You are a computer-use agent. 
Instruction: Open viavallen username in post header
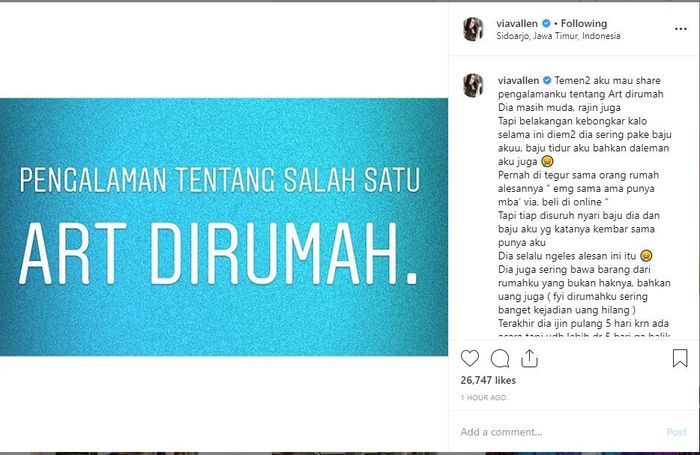coord(517,23)
